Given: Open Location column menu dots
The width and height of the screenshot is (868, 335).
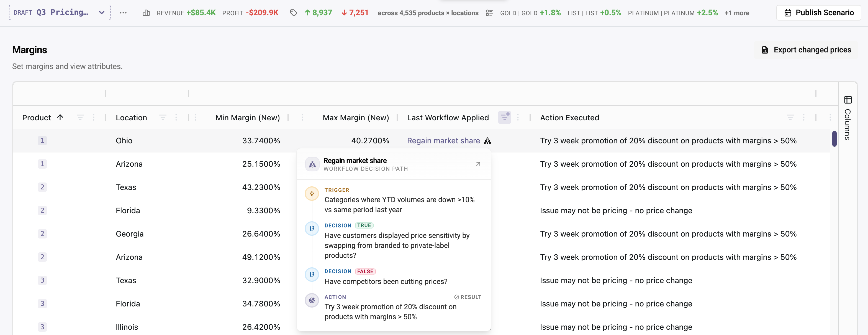Looking at the screenshot, I should 176,117.
